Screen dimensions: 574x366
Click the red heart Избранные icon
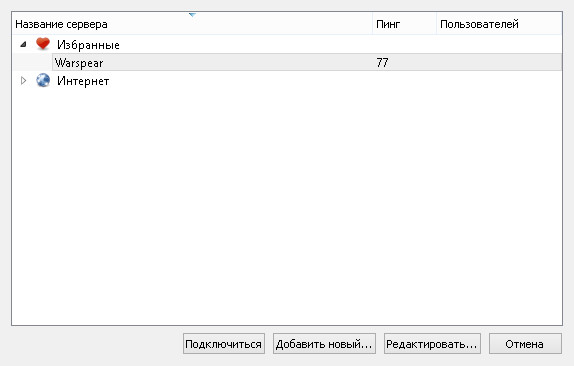[43, 44]
